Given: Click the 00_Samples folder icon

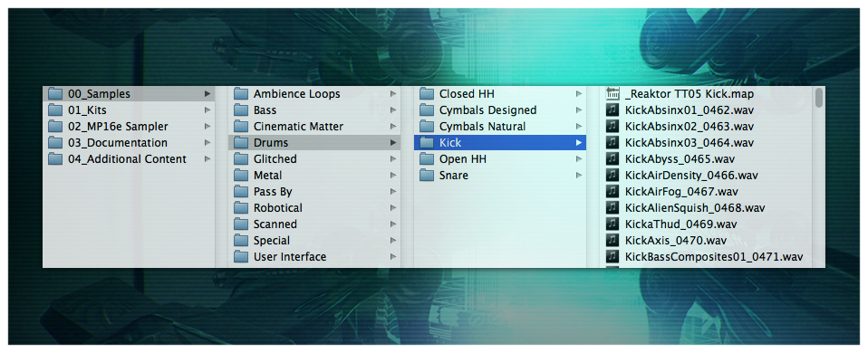Looking at the screenshot, I should click(x=55, y=94).
